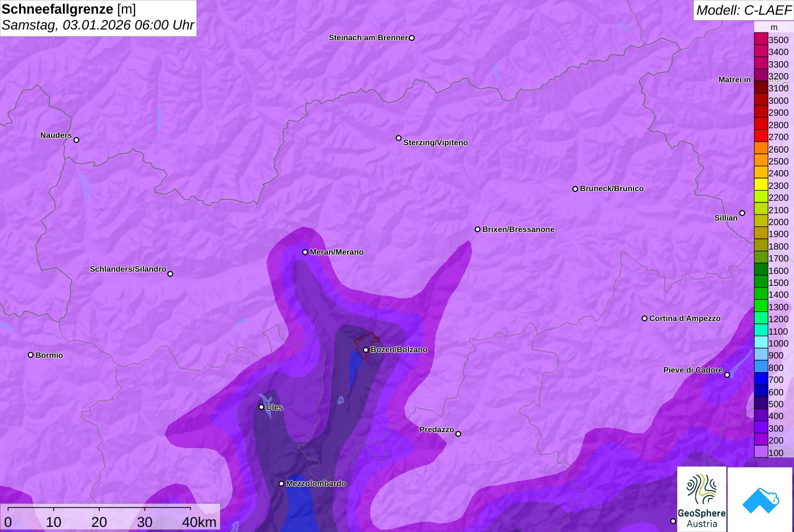Click the 40km scale bar label
The image size is (794, 532).
click(200, 522)
